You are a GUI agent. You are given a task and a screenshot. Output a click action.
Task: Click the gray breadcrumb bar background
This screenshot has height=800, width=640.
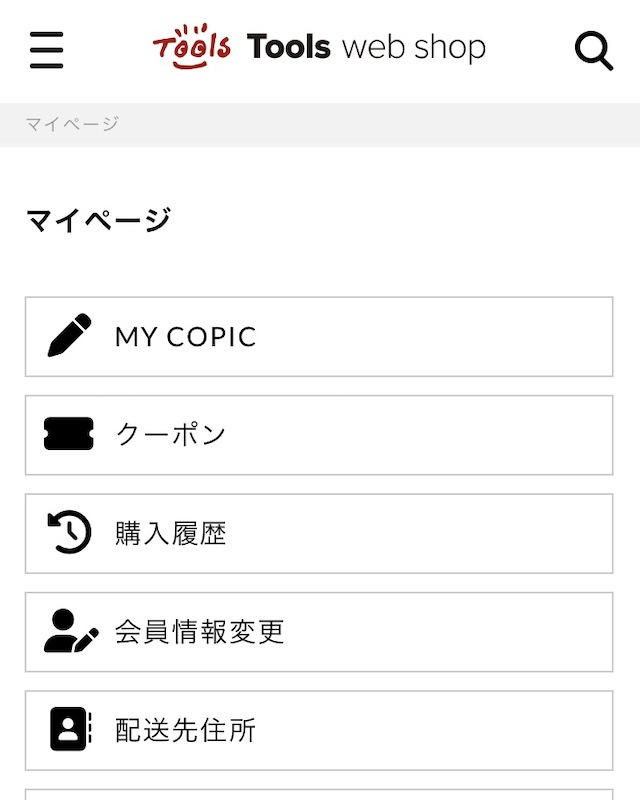[x=378, y=124]
